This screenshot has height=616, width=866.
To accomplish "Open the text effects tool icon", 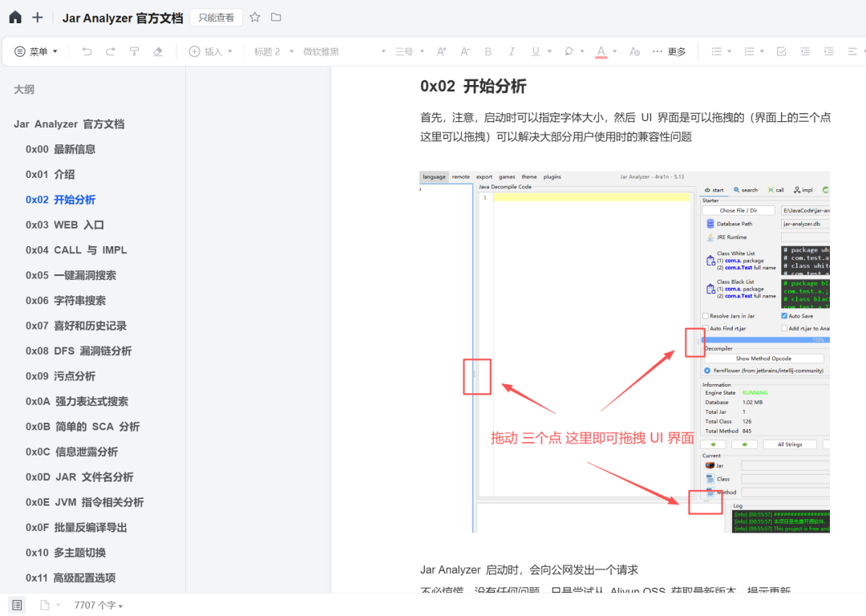I will pos(634,51).
